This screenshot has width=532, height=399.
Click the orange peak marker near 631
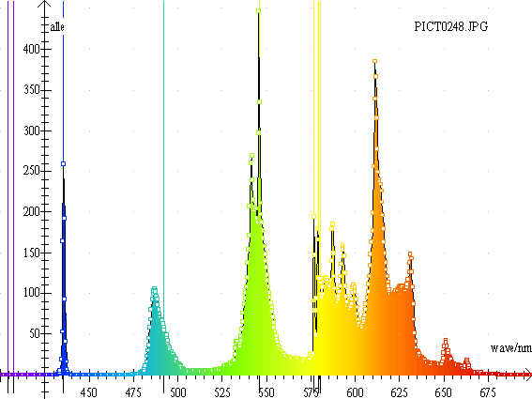[410, 254]
